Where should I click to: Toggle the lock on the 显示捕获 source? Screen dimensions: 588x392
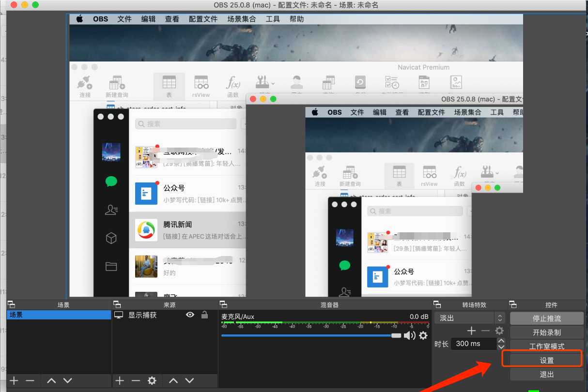pos(204,315)
